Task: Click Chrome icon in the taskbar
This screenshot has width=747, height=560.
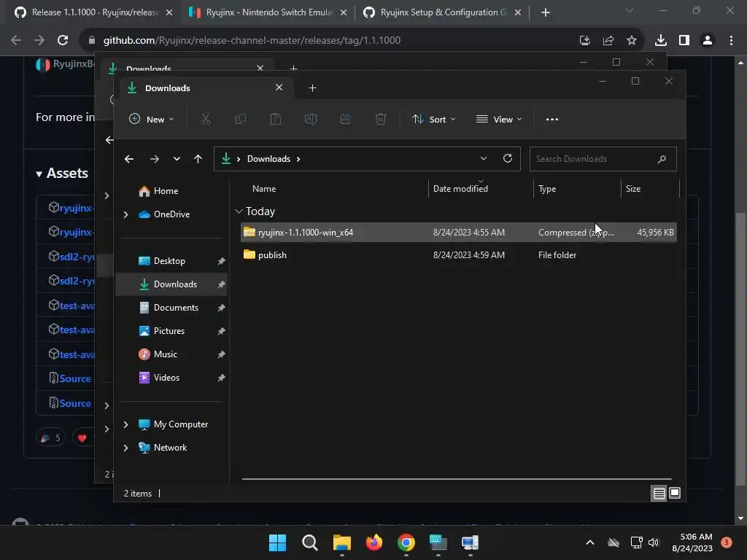Action: coord(406,542)
